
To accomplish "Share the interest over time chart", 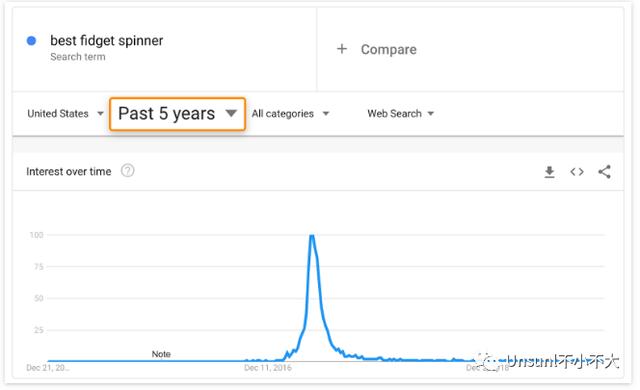I will (x=604, y=172).
